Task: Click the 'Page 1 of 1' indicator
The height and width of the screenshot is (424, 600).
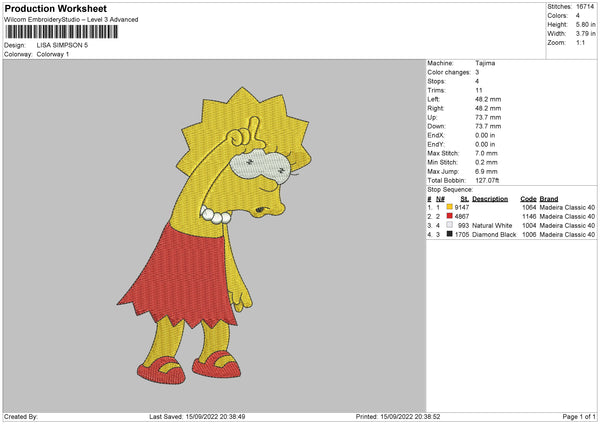Action: point(579,417)
